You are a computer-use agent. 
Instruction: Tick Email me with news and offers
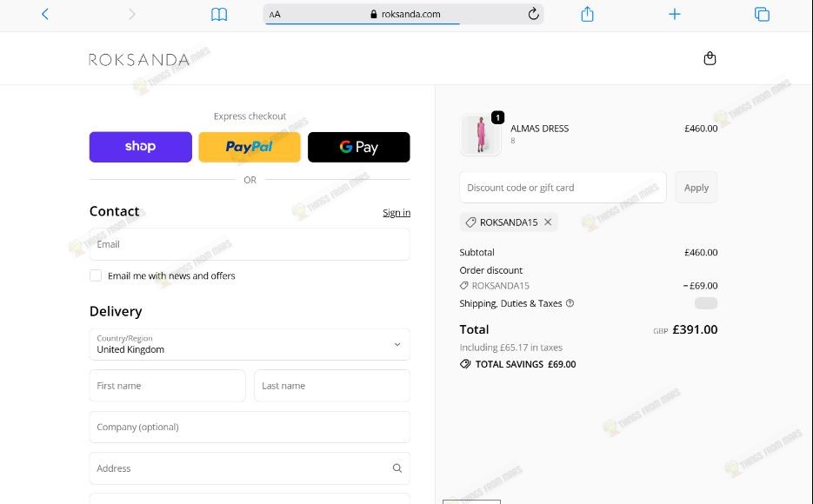96,275
